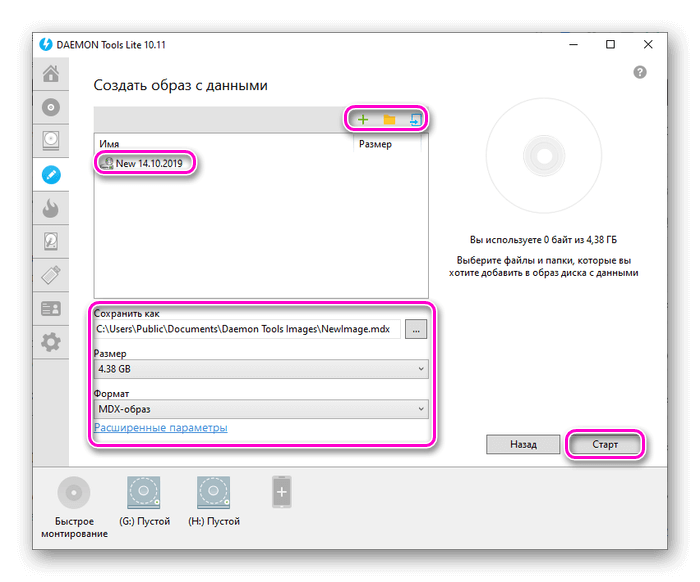Select the (H:) Пустой virtual drive
Screen dimensions: 700x582
point(214,501)
